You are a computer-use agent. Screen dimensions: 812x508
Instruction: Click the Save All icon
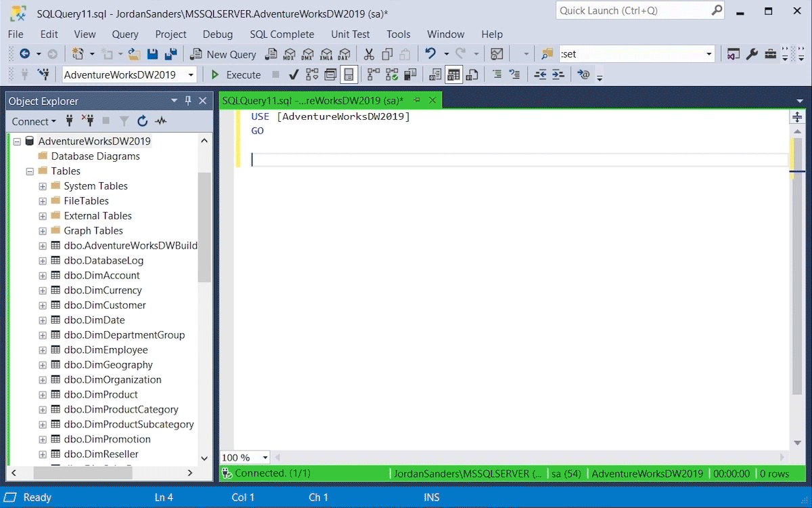(x=171, y=54)
